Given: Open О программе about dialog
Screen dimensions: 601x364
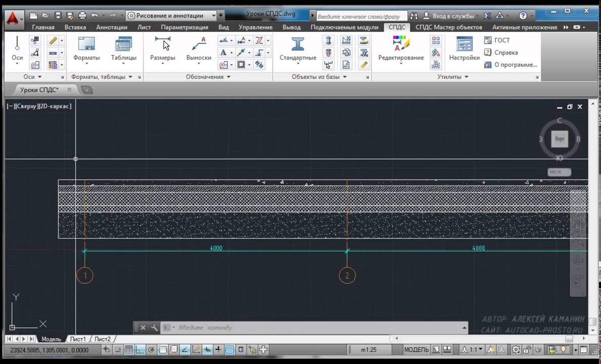Looking at the screenshot, I should pyautogui.click(x=511, y=65).
